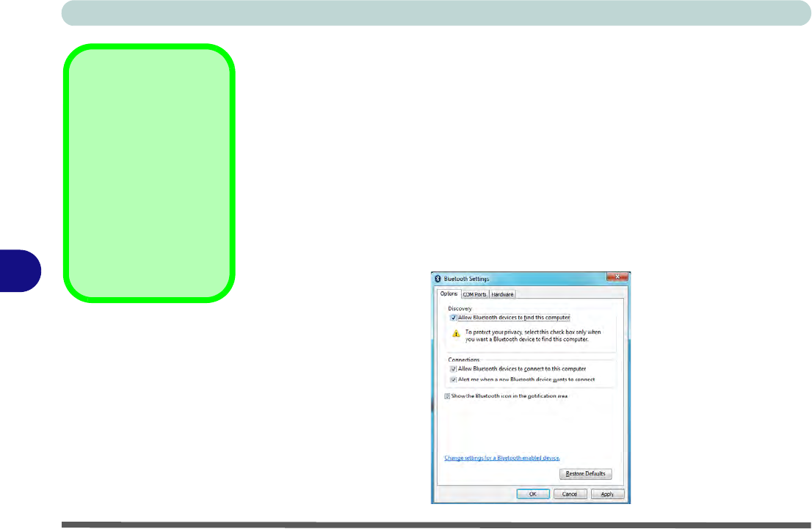Image resolution: width=812 pixels, height=529 pixels.
Task: Click the privacy protection warning text
Action: click(533, 336)
